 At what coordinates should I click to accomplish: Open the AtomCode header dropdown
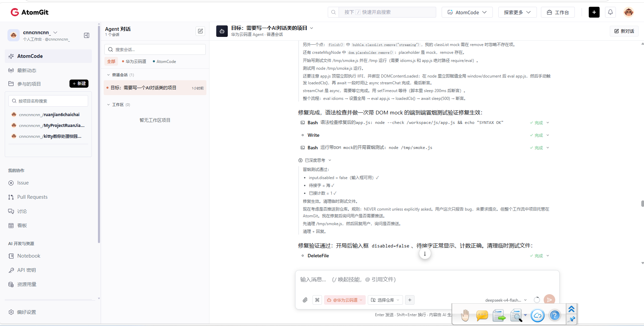pyautogui.click(x=467, y=12)
